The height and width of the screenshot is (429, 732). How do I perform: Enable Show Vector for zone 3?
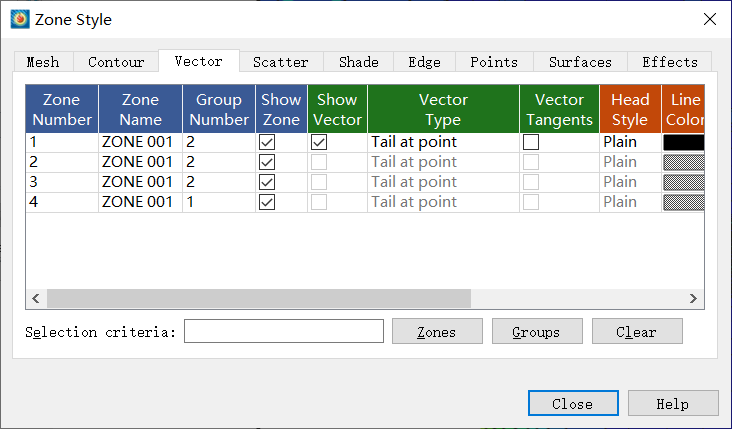click(x=319, y=183)
